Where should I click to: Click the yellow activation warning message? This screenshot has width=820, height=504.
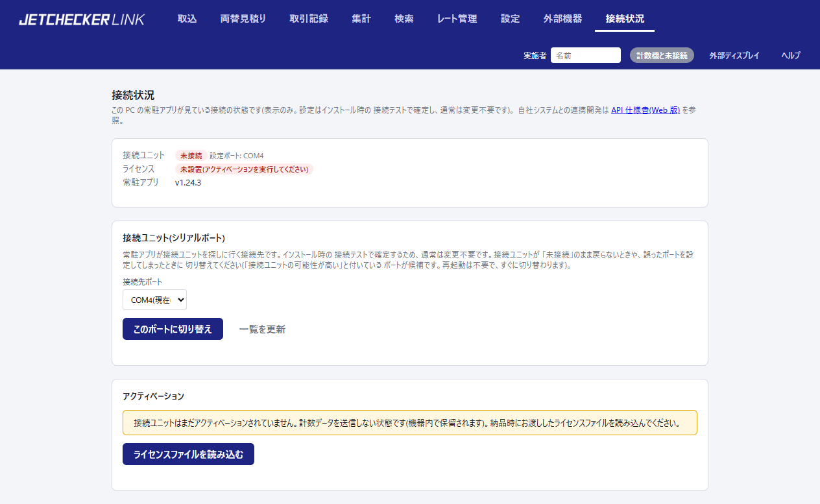(x=410, y=422)
